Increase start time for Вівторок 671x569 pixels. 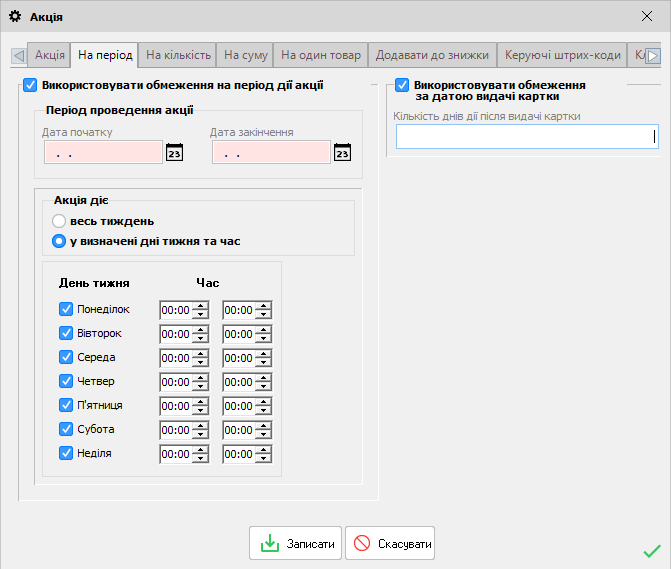point(200,329)
